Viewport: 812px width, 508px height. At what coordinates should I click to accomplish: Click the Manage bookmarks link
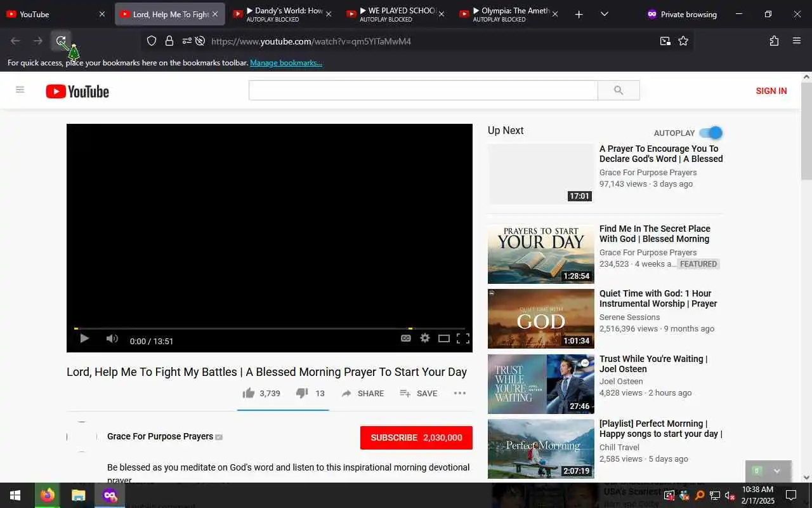click(x=286, y=63)
